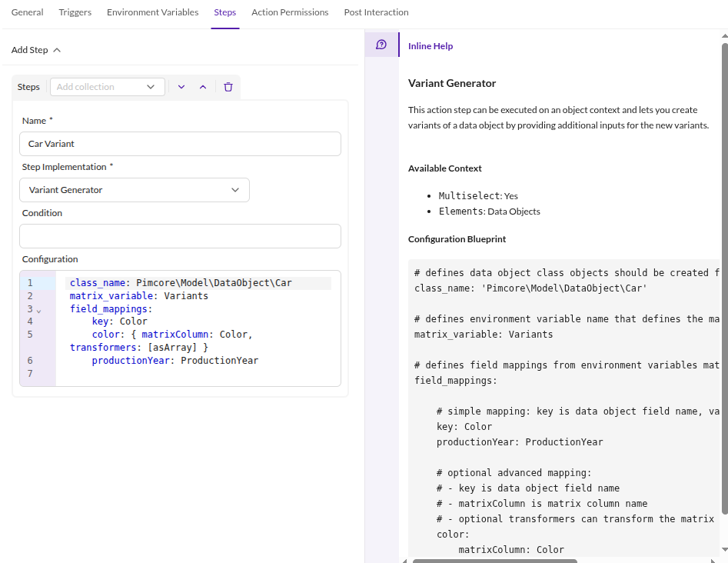This screenshot has height=563, width=728.
Task: Click blueprint matrix_variable: Variants line
Action: (x=484, y=334)
